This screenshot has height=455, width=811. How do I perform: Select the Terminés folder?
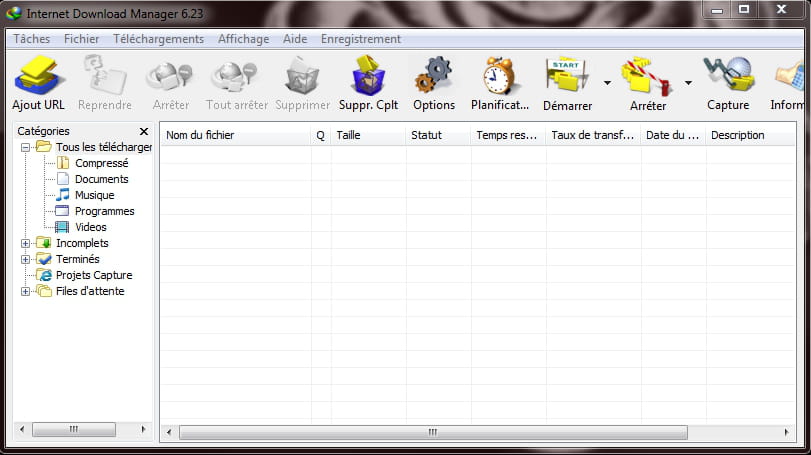(78, 259)
